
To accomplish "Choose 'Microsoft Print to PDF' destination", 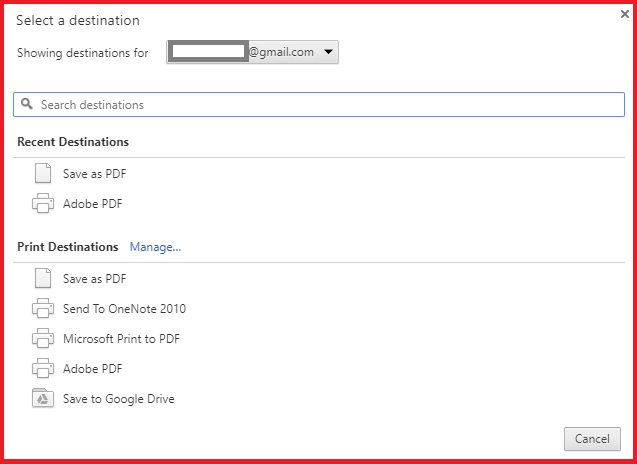I will (x=121, y=339).
